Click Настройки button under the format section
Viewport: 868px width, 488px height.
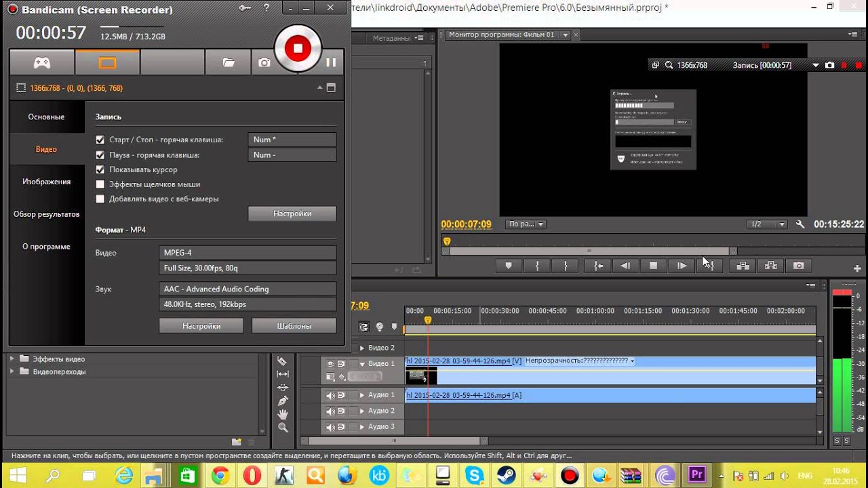point(201,326)
